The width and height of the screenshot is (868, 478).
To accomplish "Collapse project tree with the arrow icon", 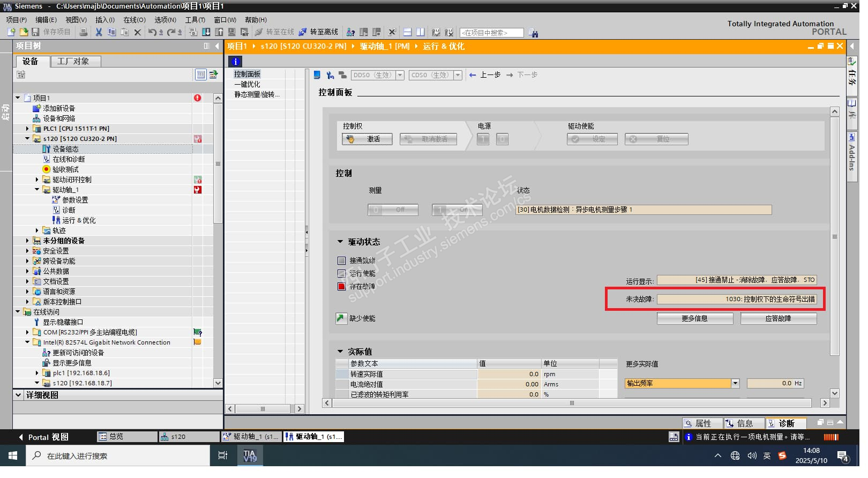I will pyautogui.click(x=217, y=46).
